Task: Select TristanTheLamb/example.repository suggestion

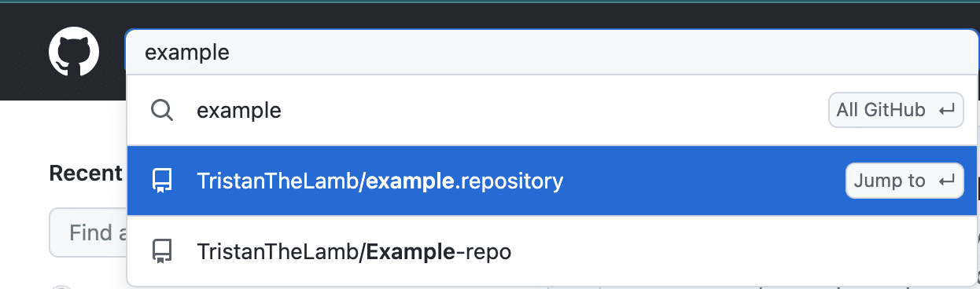Action: 552,181
